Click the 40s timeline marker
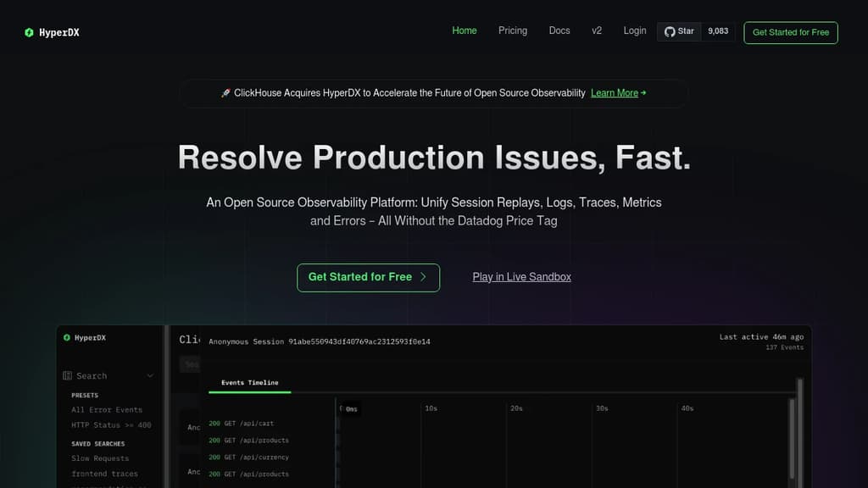Viewport: 868px width, 488px height. click(x=687, y=408)
